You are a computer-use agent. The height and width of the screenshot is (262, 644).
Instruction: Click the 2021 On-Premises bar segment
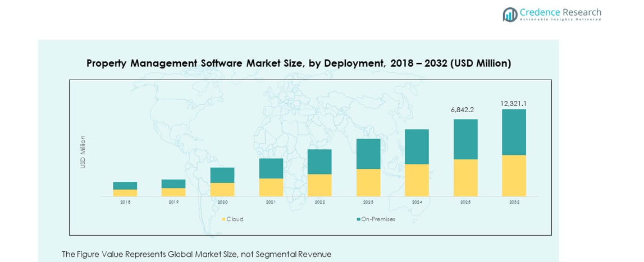(271, 168)
